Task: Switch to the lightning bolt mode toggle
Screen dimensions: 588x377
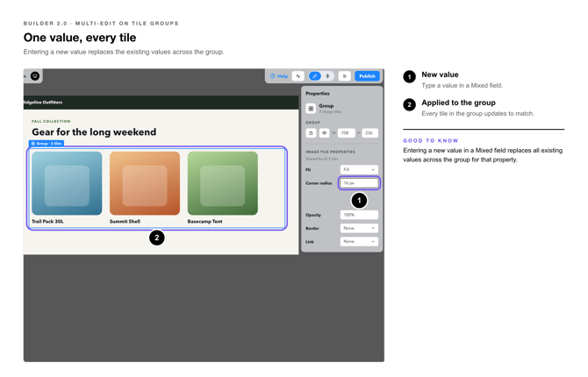Action: tap(327, 76)
